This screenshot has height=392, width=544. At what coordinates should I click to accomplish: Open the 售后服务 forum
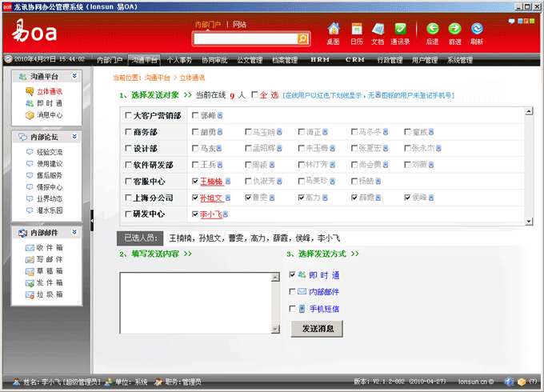[x=50, y=175]
